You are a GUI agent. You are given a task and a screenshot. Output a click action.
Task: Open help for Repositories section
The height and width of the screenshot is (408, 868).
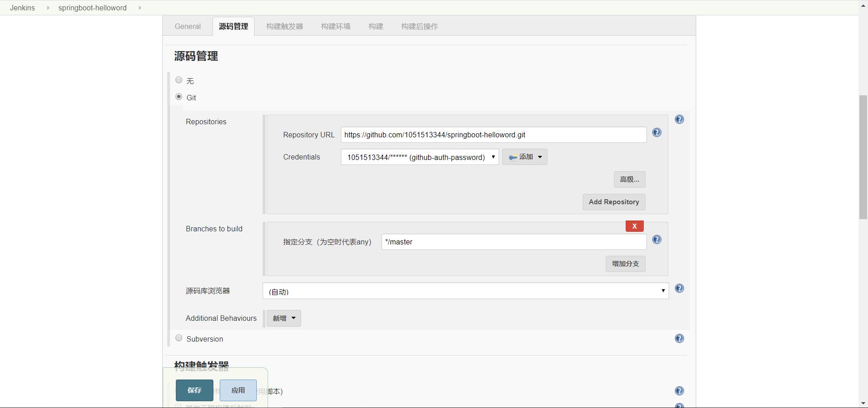click(679, 119)
